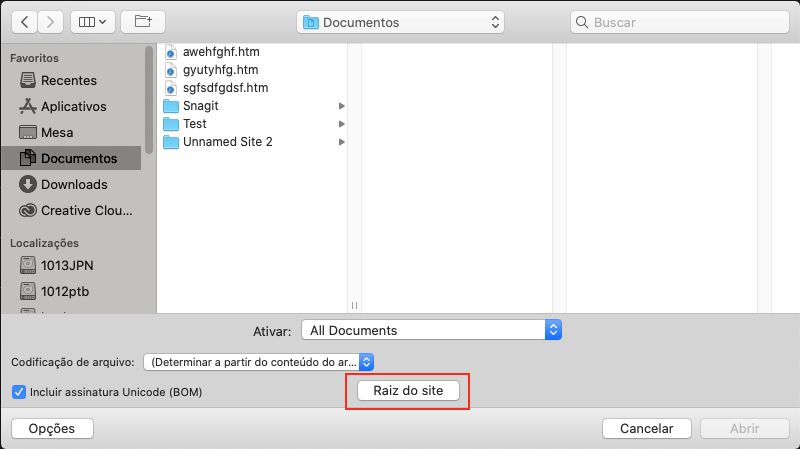The image size is (800, 449).
Task: Click the column resize handle
Action: pos(354,306)
